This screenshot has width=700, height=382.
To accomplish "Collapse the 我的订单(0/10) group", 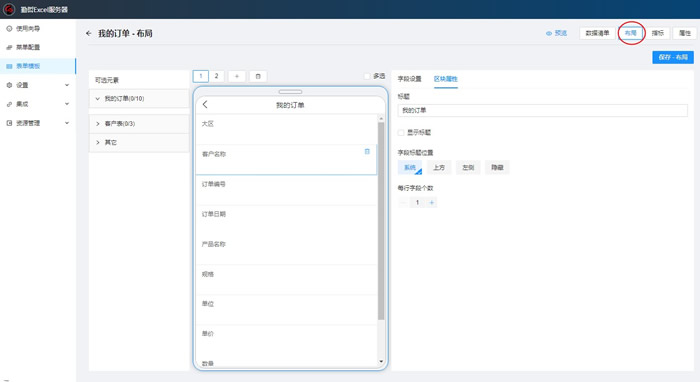I will (98, 99).
